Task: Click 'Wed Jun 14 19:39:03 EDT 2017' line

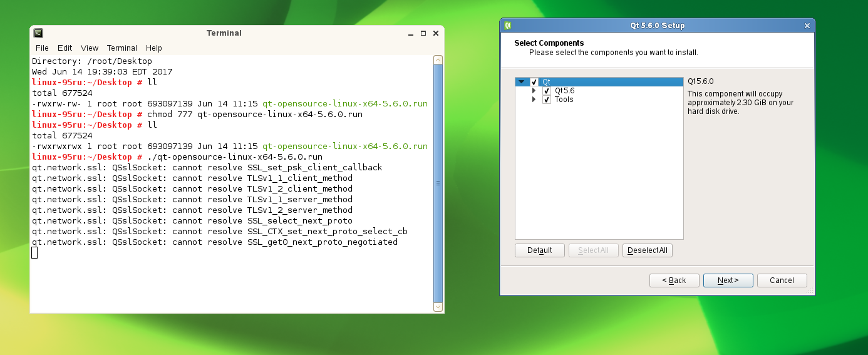Action: pyautogui.click(x=102, y=72)
